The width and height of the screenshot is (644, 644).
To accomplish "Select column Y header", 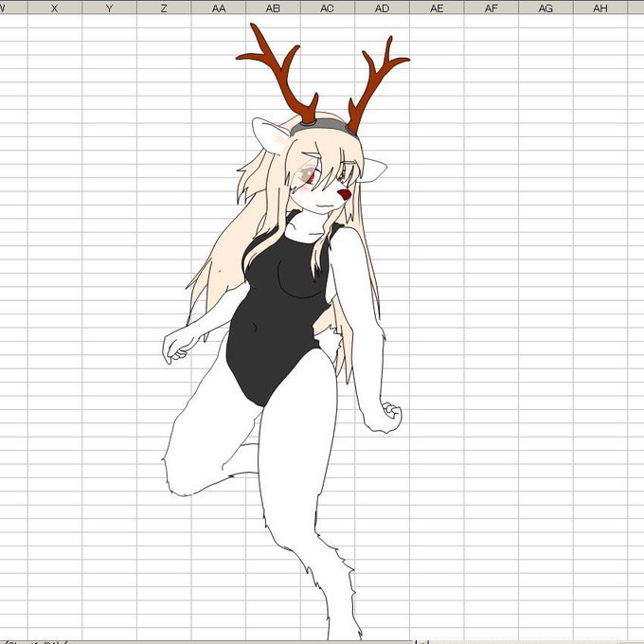I will 109,8.
